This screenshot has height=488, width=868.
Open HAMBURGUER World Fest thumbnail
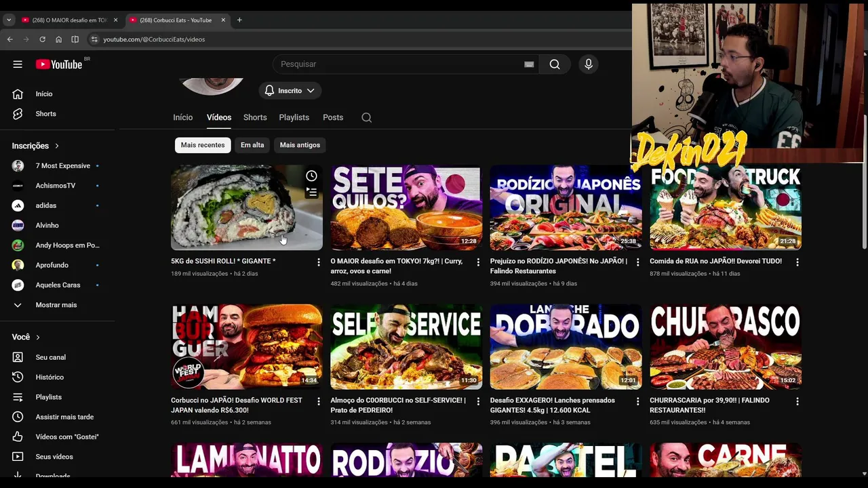[247, 347]
